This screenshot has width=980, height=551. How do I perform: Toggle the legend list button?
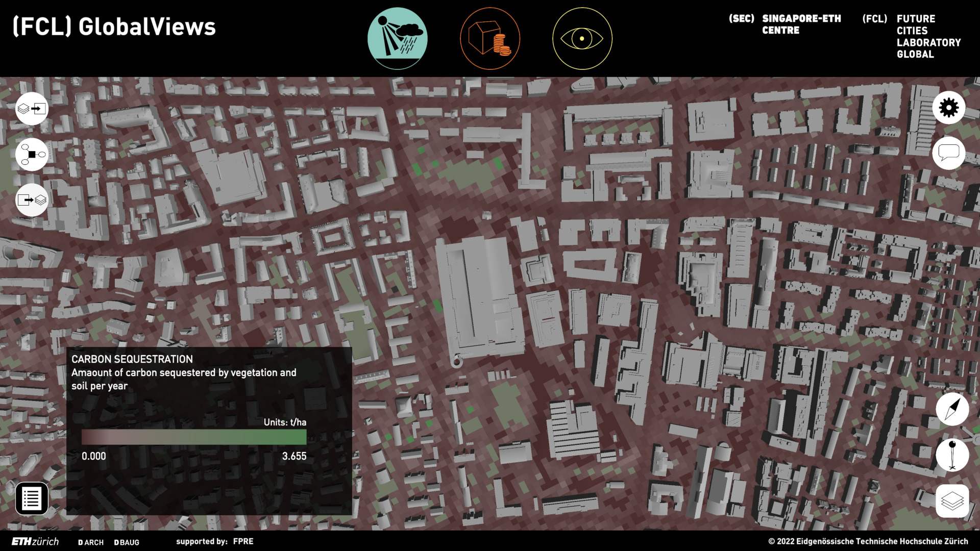pos(32,498)
